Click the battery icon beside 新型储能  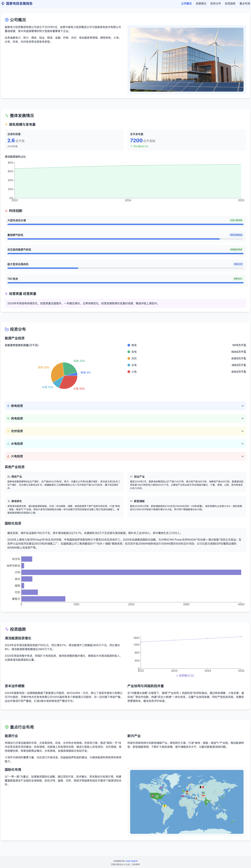click(132, 501)
